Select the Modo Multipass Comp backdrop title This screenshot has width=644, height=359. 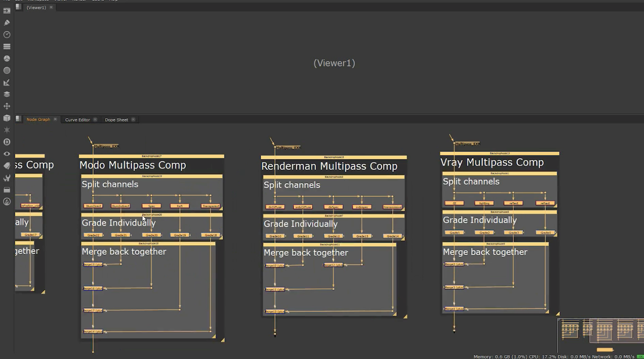[132, 165]
